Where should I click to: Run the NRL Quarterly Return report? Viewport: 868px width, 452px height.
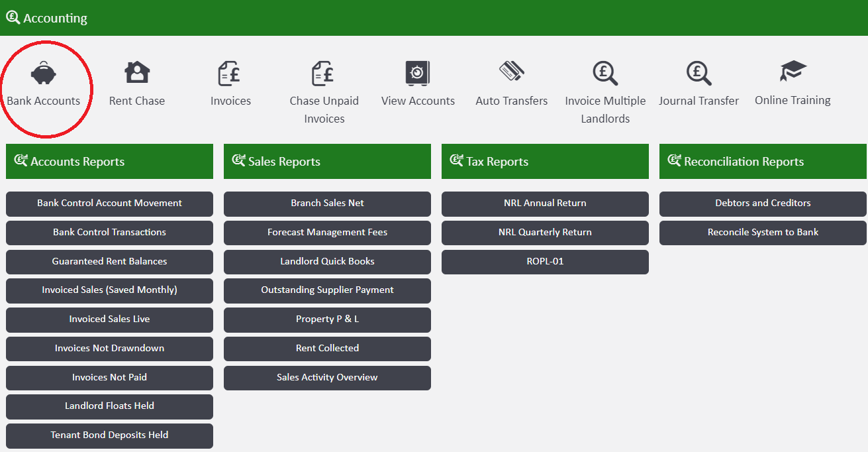545,233
